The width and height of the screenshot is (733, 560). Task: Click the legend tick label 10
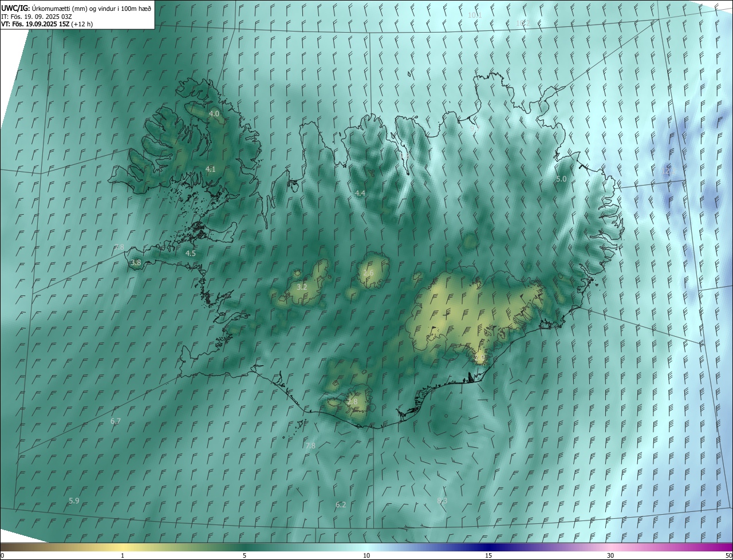coord(366,556)
